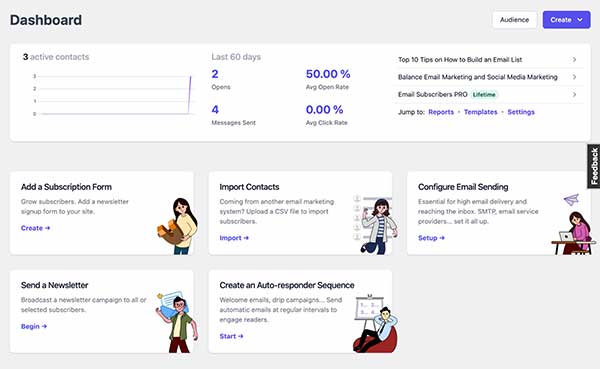Open Balance Email Marketing and Social Media article
The width and height of the screenshot is (600, 369).
pos(478,77)
